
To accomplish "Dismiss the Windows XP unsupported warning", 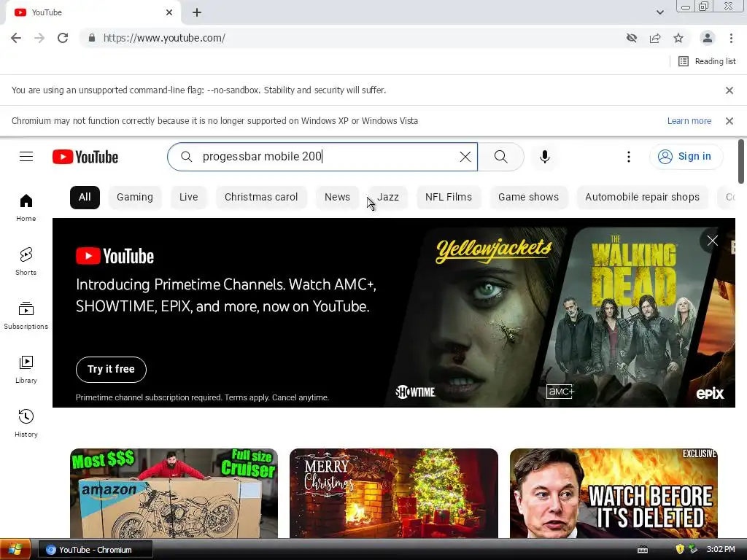I will point(729,121).
